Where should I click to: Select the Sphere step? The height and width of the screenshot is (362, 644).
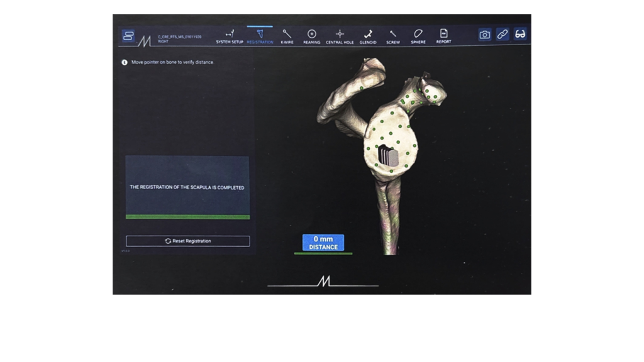point(418,36)
